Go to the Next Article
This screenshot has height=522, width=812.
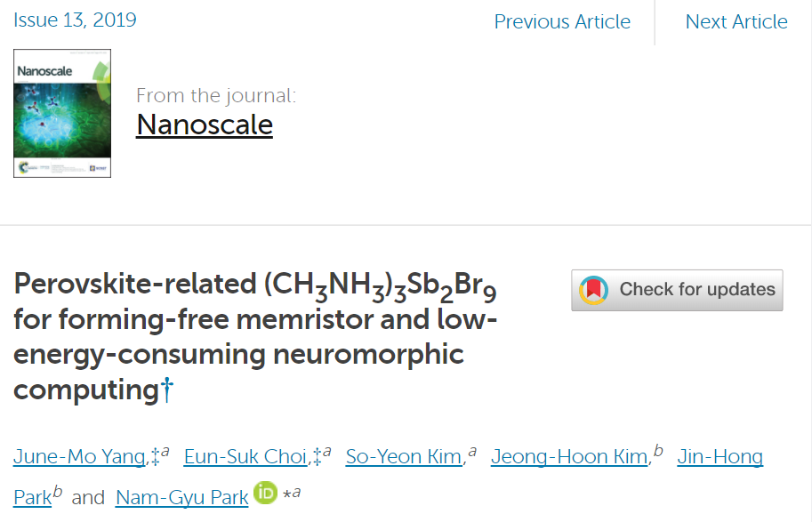[736, 21]
